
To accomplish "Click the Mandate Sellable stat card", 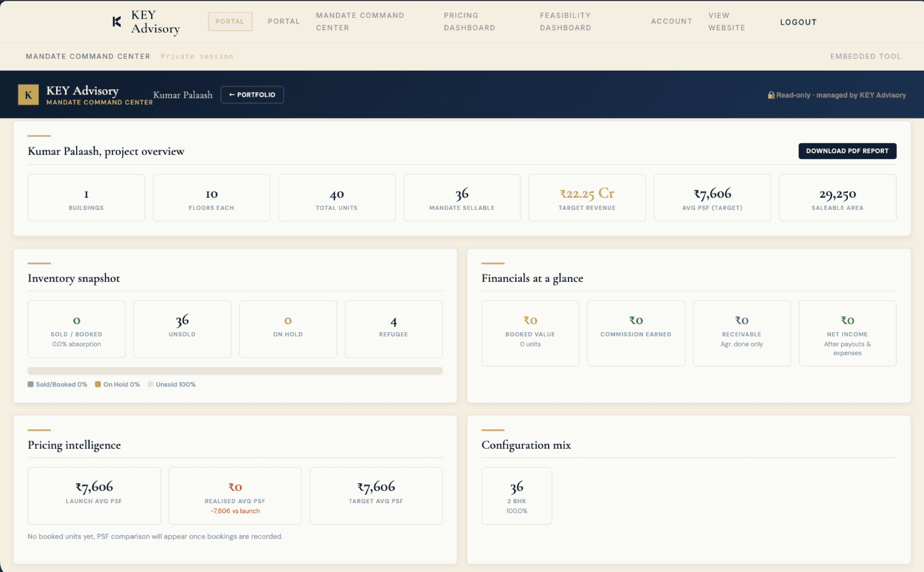I will (x=462, y=198).
